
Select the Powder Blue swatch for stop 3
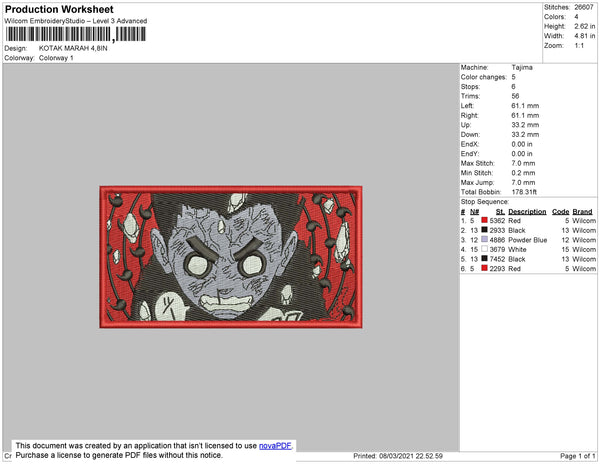[484, 239]
